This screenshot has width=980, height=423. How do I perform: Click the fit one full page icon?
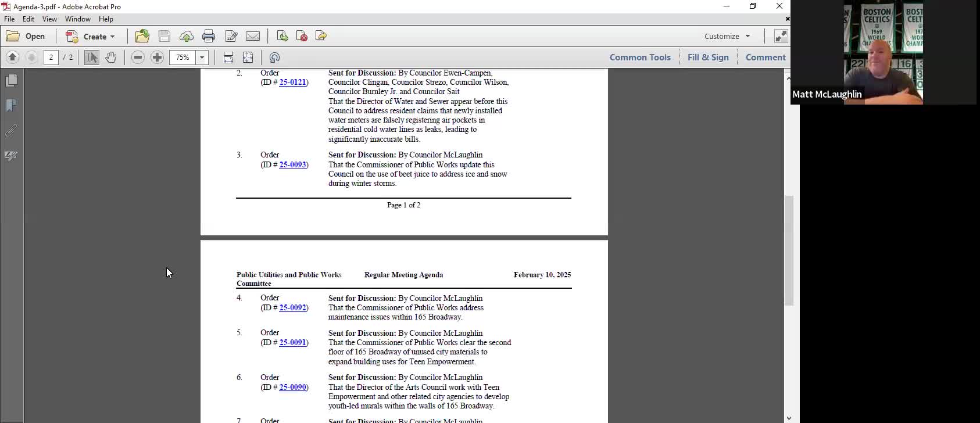tap(248, 57)
